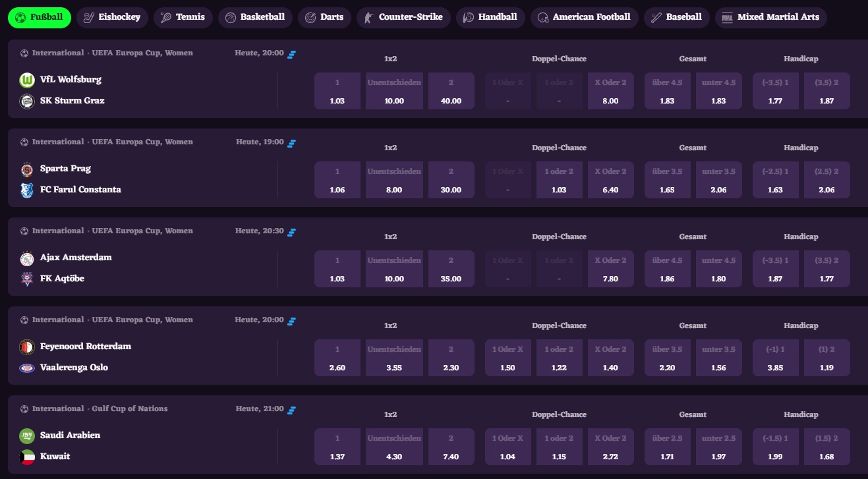Open statistics icon for Sparta Prag match

pyautogui.click(x=291, y=143)
